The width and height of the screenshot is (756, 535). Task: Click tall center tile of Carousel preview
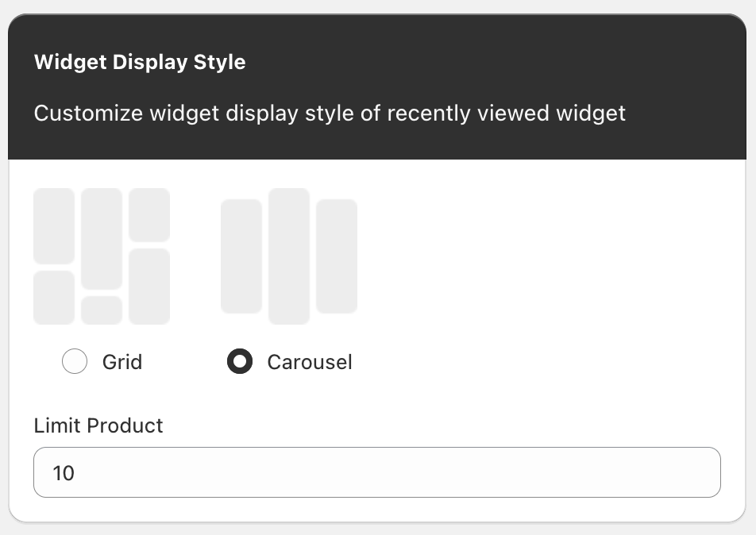pyautogui.click(x=289, y=256)
